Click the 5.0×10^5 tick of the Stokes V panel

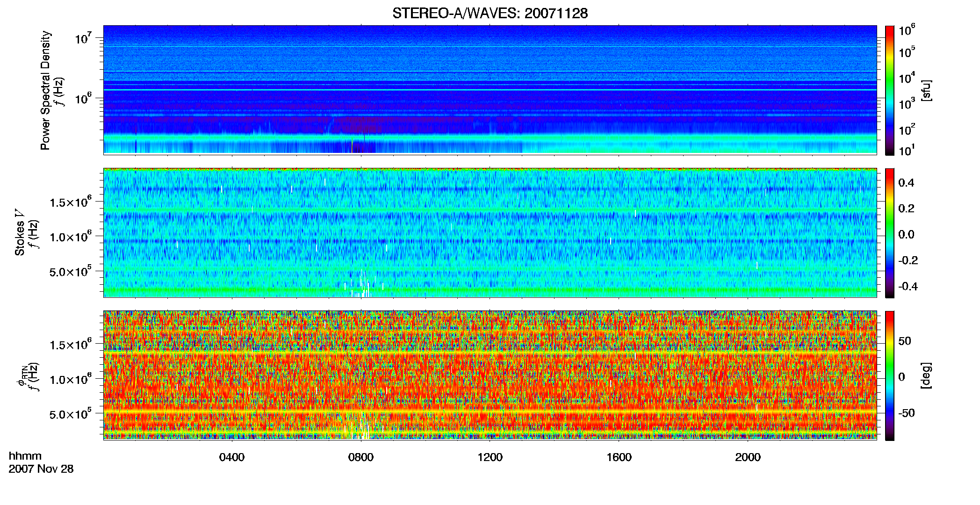70,271
